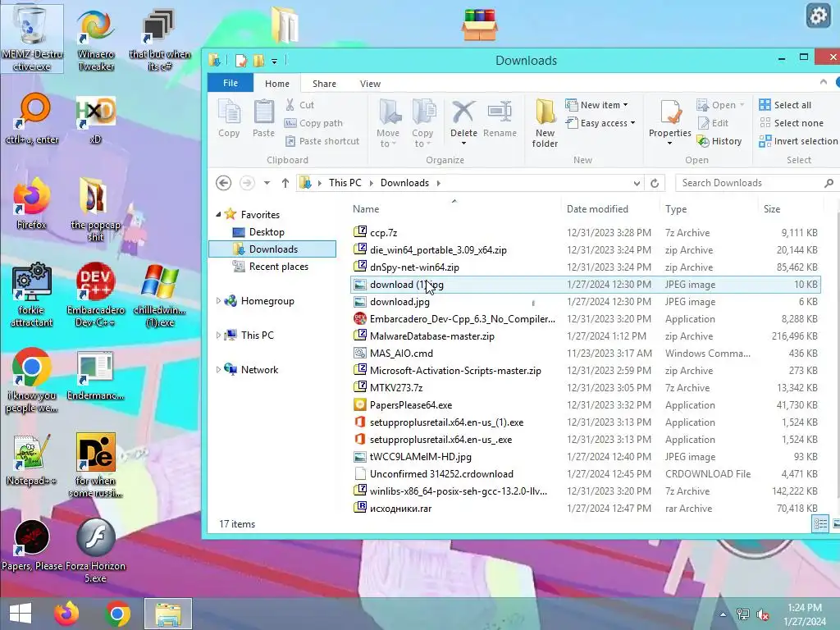
Task: Select PapersPlease64.exe file
Action: [586, 405]
